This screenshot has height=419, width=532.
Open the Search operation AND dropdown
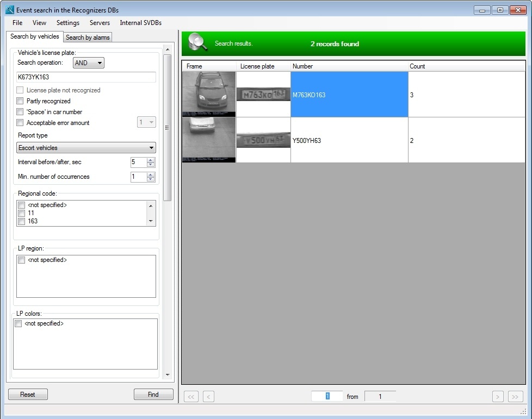[x=89, y=63]
